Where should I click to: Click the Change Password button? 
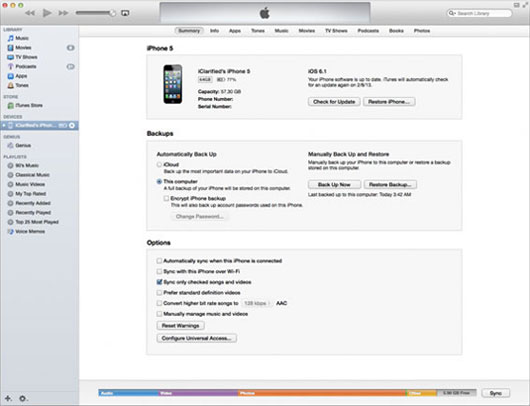coord(199,217)
